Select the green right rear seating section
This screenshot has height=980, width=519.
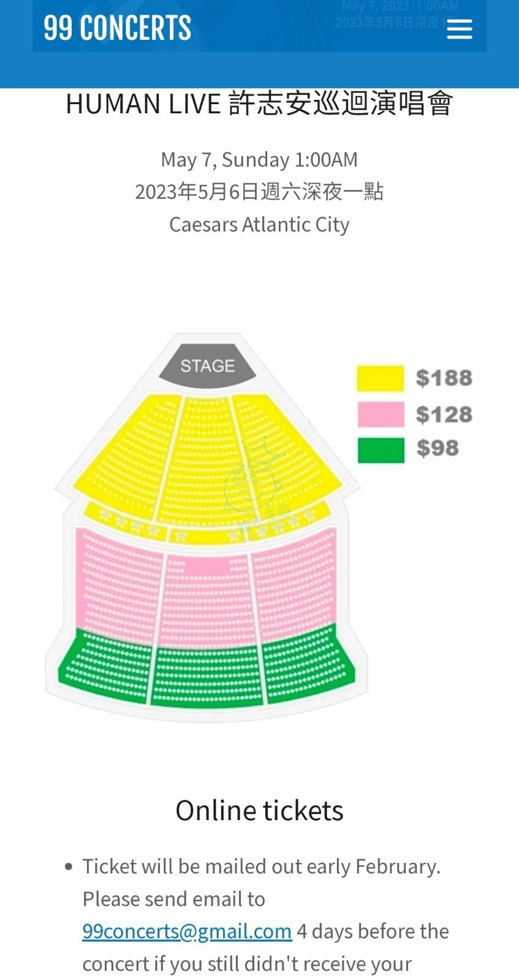point(308,664)
